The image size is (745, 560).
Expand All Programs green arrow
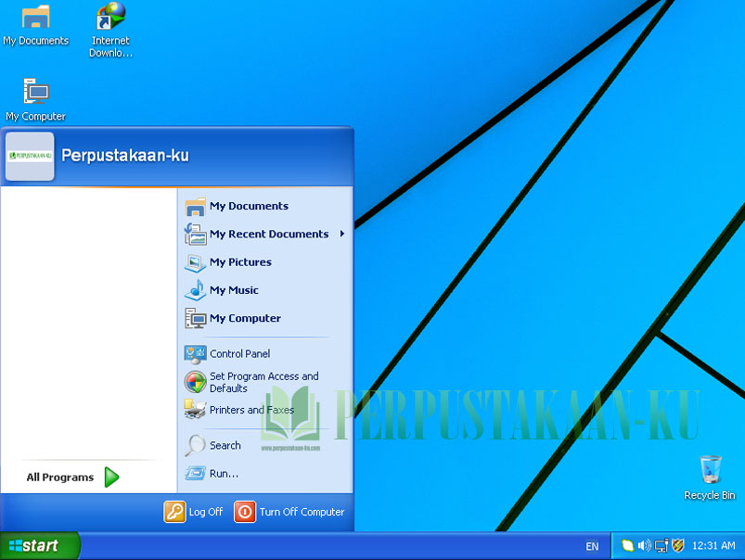111,477
